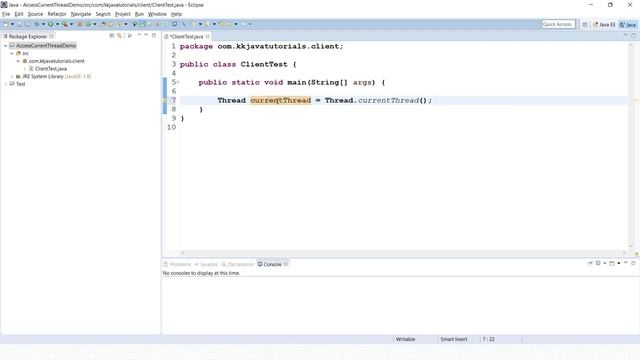Open the Help menu

tap(176, 14)
